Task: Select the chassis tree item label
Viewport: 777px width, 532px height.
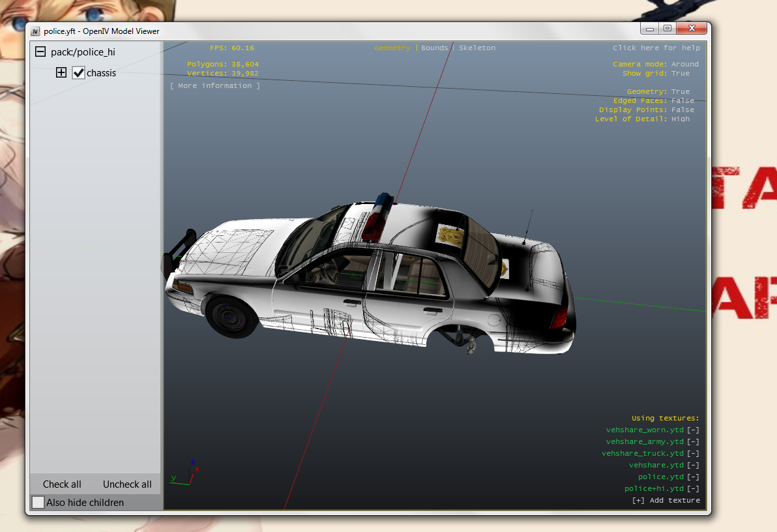Action: (x=101, y=73)
